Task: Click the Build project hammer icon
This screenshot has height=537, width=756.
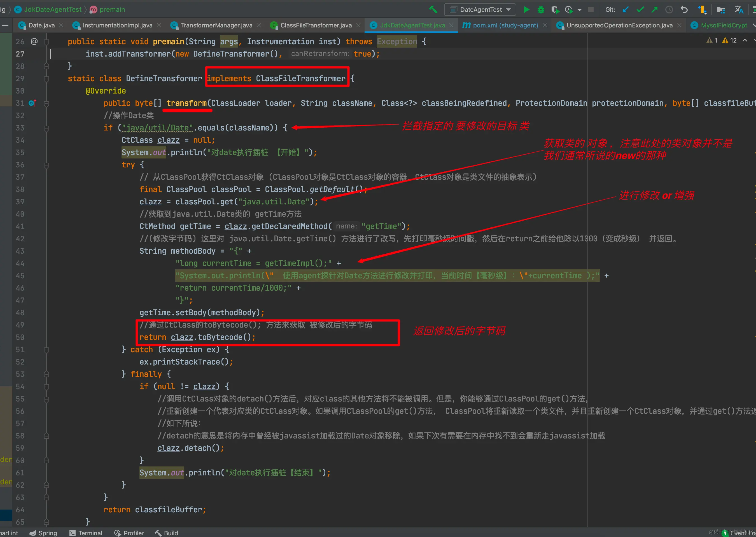Action: click(x=433, y=10)
